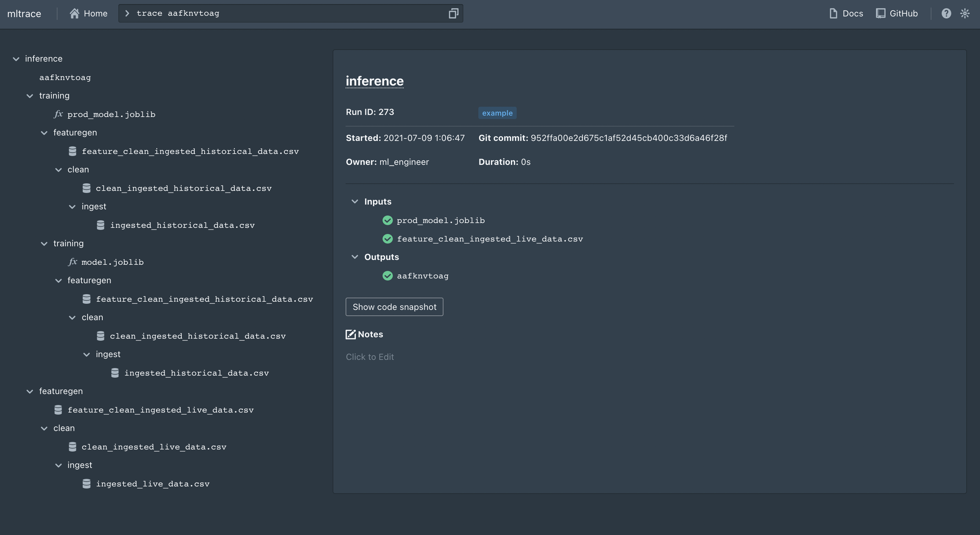
Task: Click Show code snapshot button
Action: pyautogui.click(x=394, y=307)
